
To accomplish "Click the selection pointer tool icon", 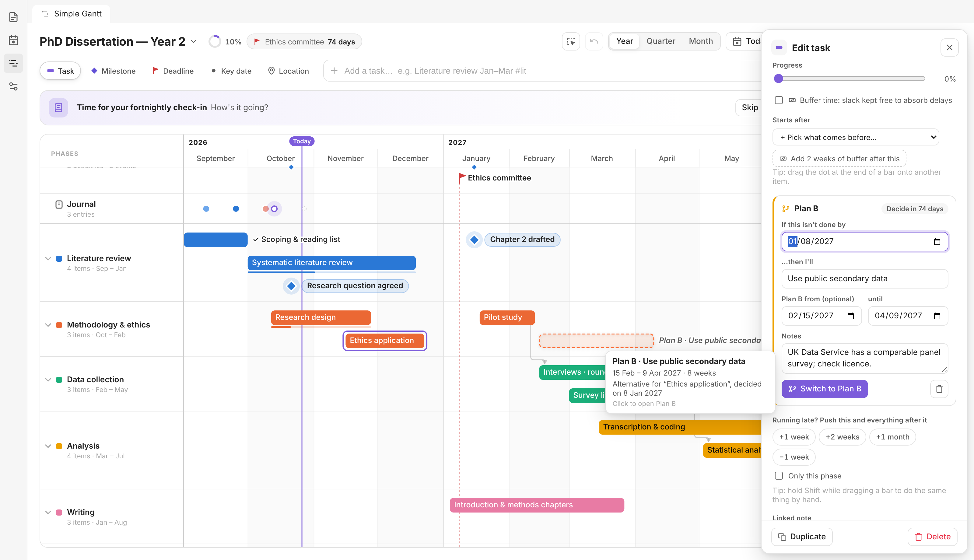I will tap(571, 41).
